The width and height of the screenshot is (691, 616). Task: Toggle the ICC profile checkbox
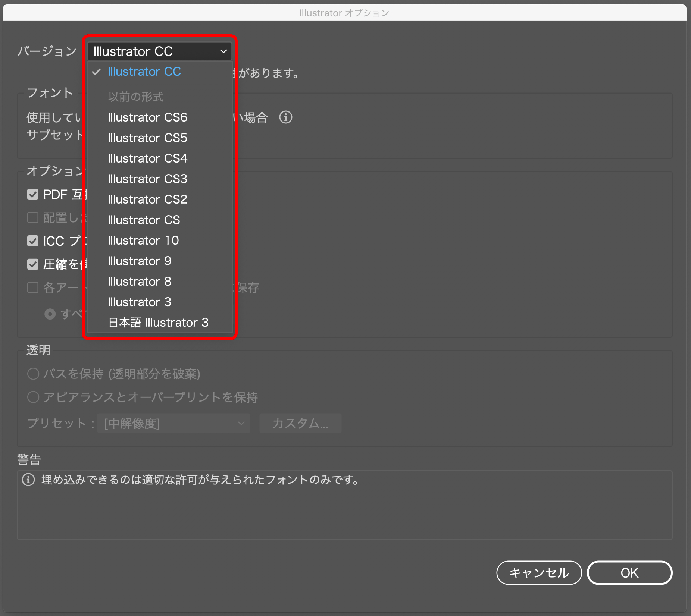click(x=33, y=241)
